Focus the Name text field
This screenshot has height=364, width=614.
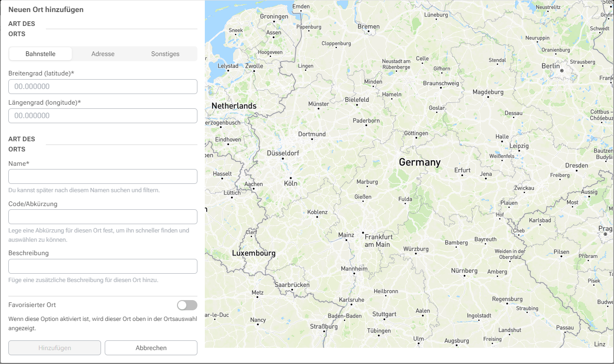103,176
